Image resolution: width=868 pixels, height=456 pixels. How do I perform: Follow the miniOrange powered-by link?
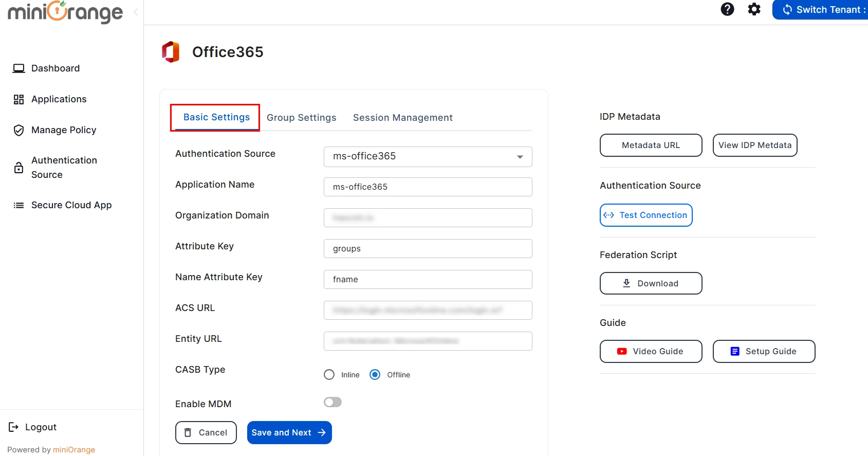74,450
